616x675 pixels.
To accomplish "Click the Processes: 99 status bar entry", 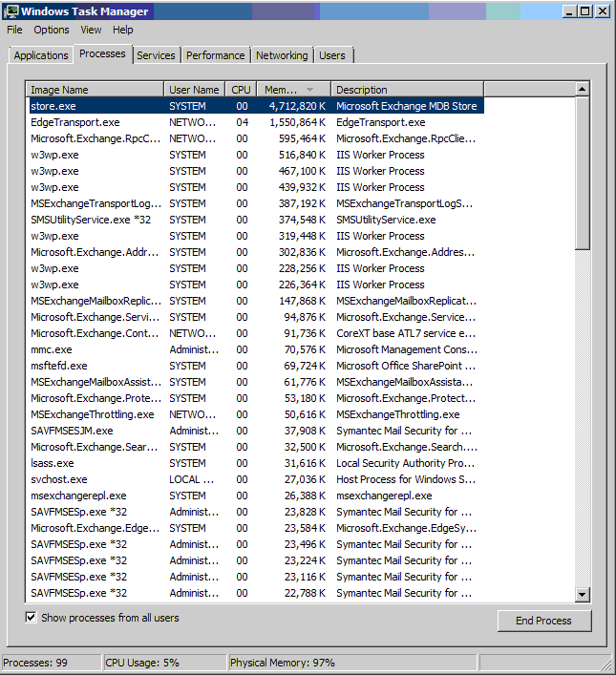I will (51, 663).
